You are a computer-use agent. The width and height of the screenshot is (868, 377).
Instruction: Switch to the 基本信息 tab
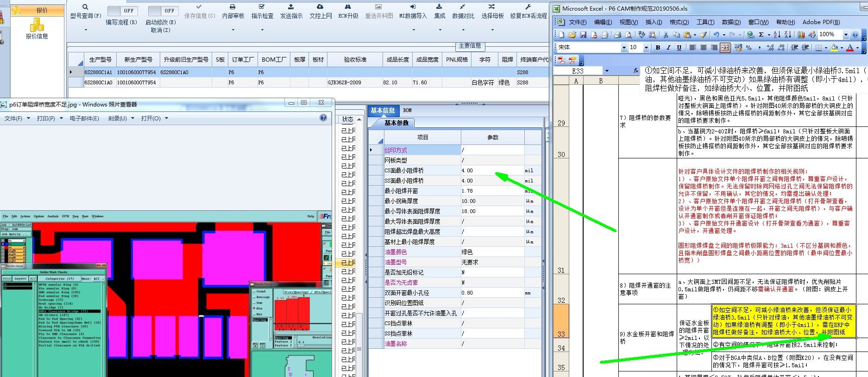(x=383, y=110)
